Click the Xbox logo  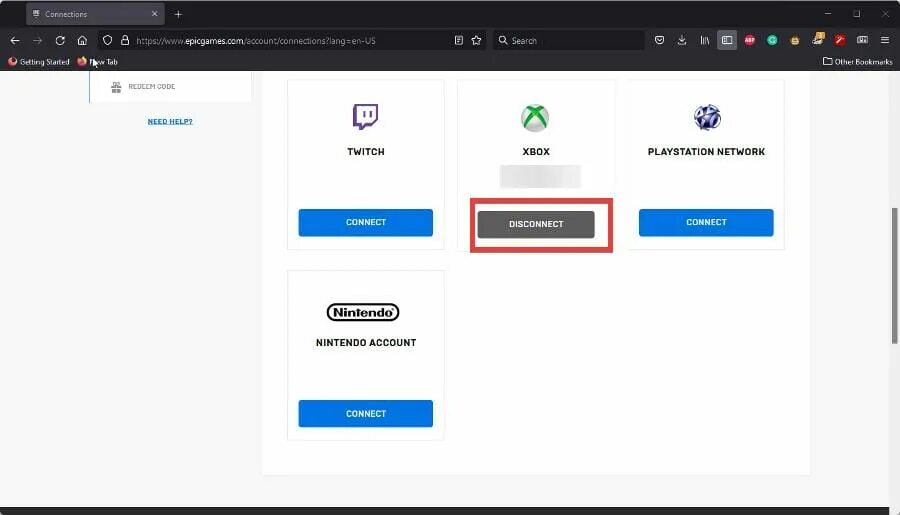pos(535,118)
